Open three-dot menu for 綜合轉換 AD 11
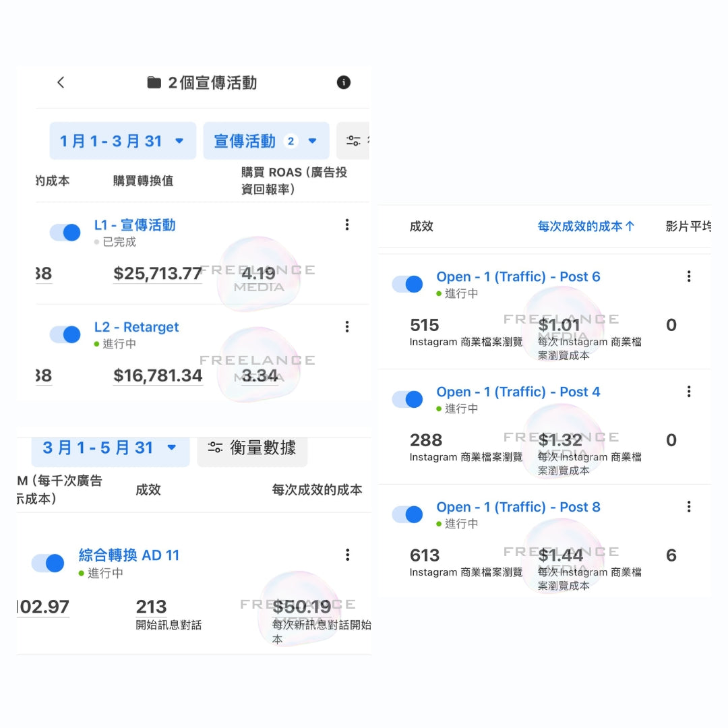Image resolution: width=728 pixels, height=728 pixels. 348,555
